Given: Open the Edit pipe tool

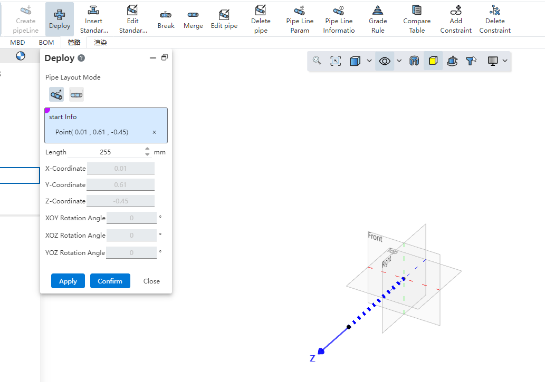Looking at the screenshot, I should [224, 20].
